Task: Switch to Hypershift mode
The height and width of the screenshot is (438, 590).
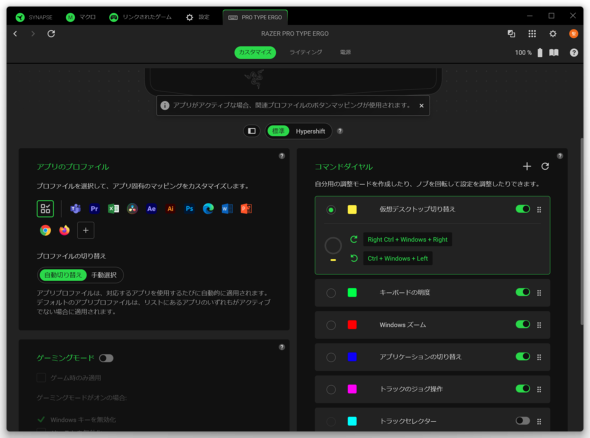Action: tap(310, 131)
